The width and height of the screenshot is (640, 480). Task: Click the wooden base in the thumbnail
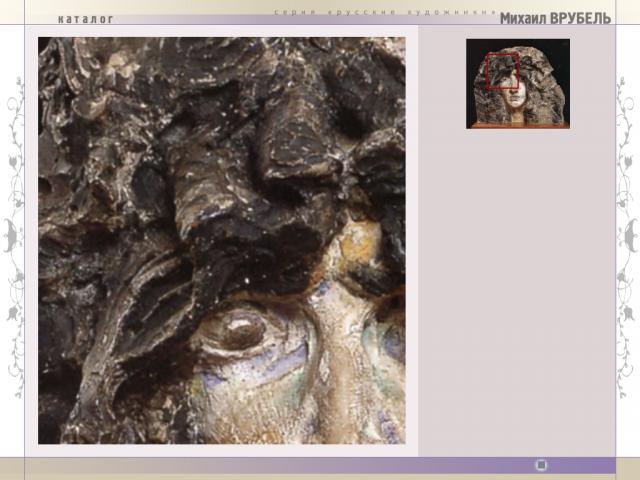point(517,123)
